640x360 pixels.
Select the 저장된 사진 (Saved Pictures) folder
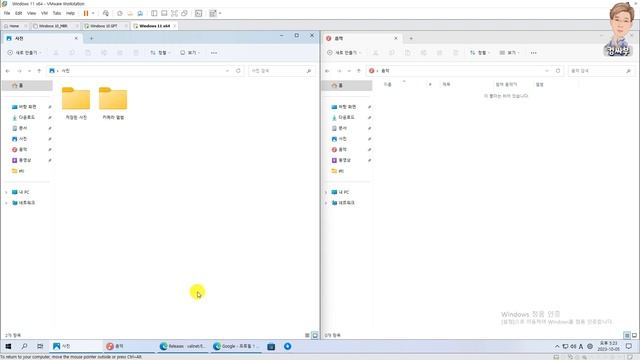[x=76, y=103]
